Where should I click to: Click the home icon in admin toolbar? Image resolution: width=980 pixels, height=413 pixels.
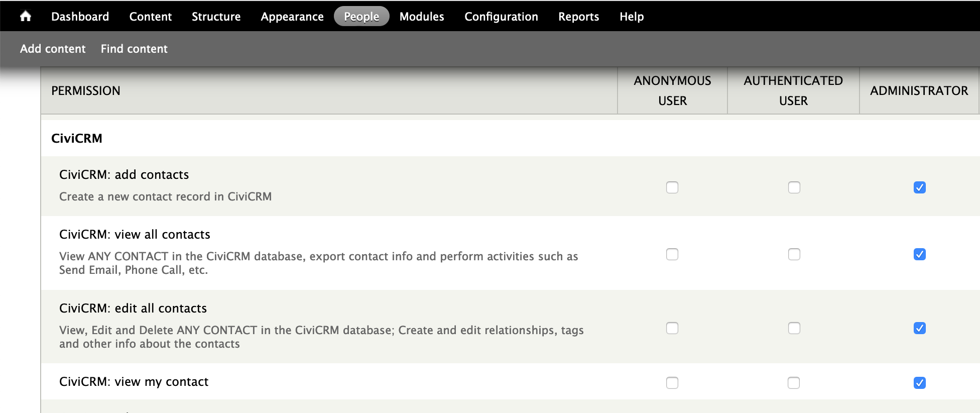point(26,17)
